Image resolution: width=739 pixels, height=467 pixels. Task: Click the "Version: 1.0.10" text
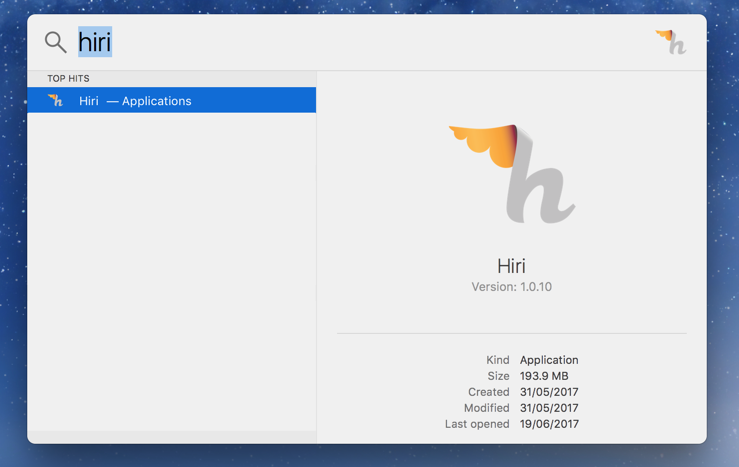pyautogui.click(x=512, y=287)
